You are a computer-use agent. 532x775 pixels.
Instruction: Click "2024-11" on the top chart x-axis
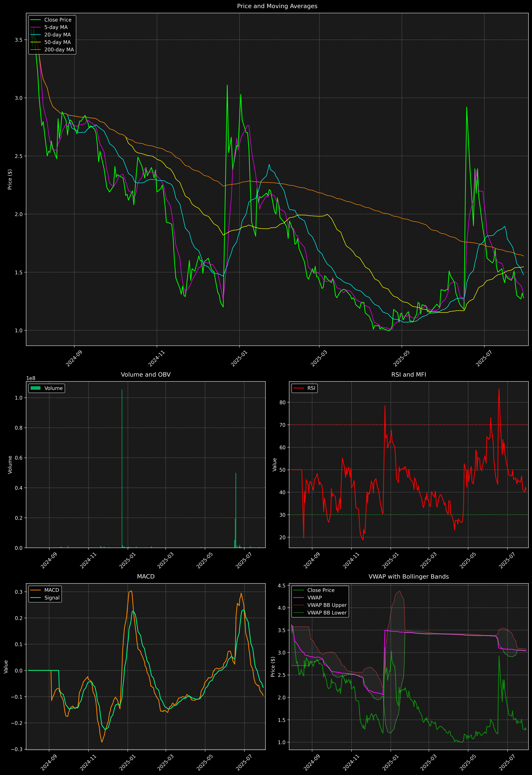[157, 358]
